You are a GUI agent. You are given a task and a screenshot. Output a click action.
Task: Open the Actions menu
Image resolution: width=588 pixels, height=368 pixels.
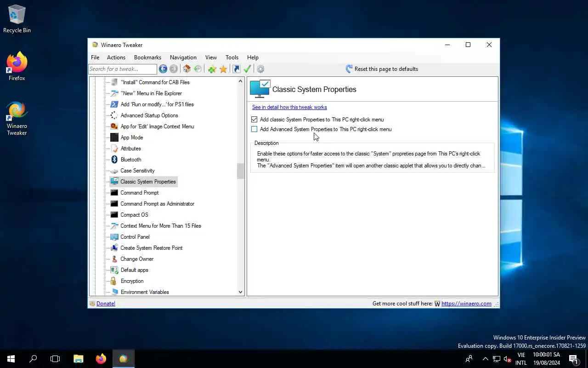[116, 57]
